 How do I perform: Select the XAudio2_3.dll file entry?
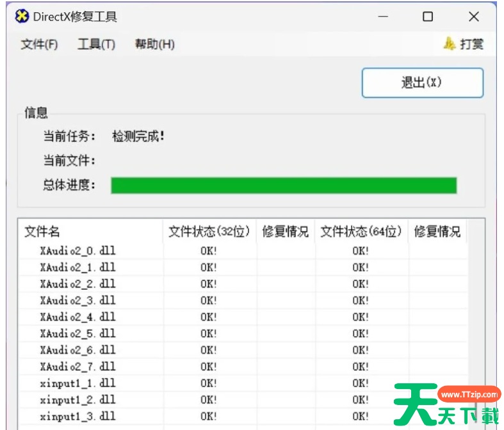77,300
